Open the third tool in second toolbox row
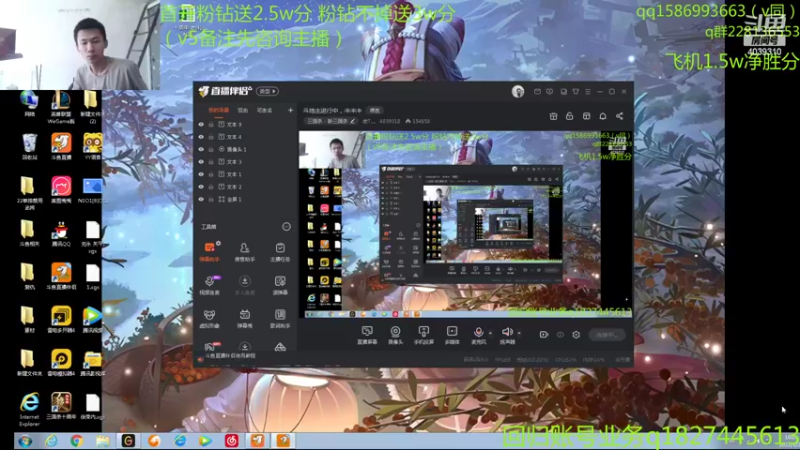 pos(280,285)
